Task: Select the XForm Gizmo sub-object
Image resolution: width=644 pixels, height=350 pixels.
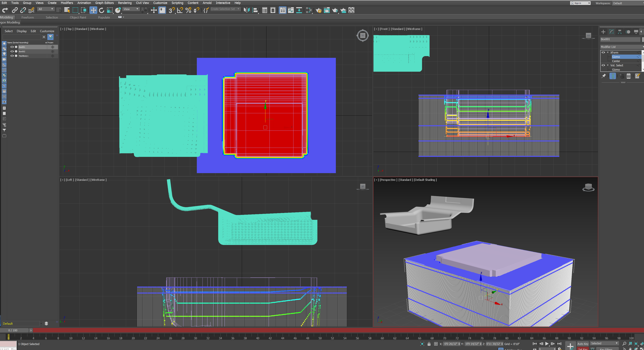Action: tap(616, 57)
